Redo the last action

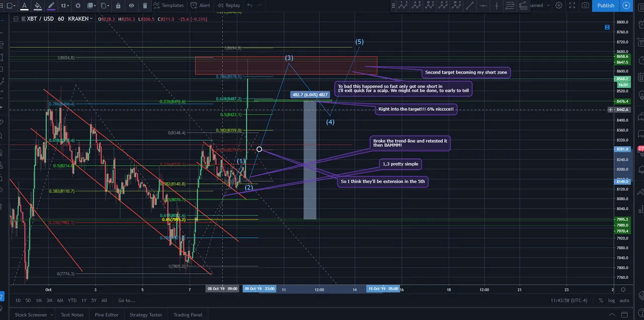point(260,6)
